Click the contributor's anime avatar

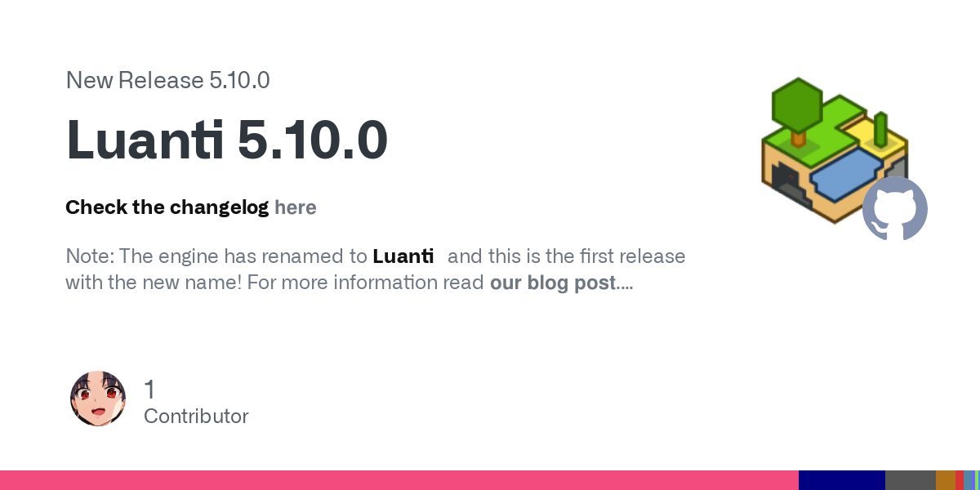click(98, 399)
